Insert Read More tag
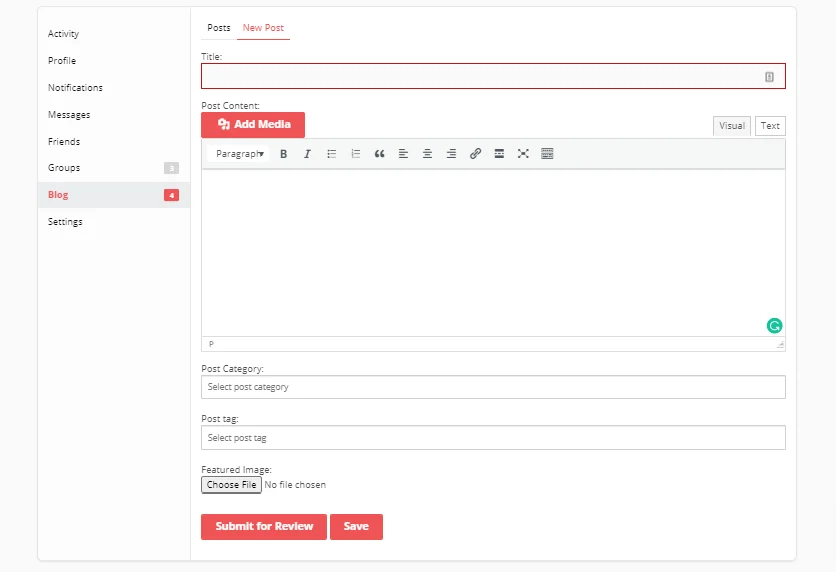Screen dimensions: 836x572 pyautogui.click(x=499, y=154)
